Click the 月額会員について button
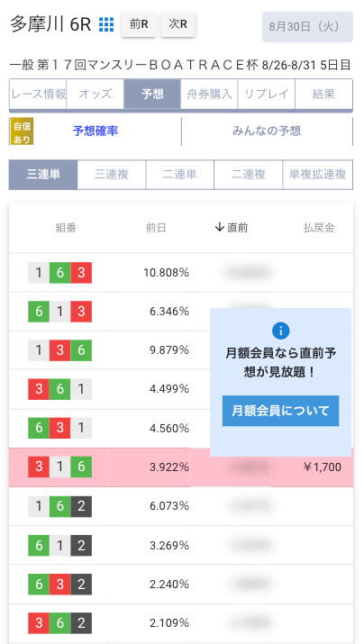The height and width of the screenshot is (644, 364). pos(280,411)
